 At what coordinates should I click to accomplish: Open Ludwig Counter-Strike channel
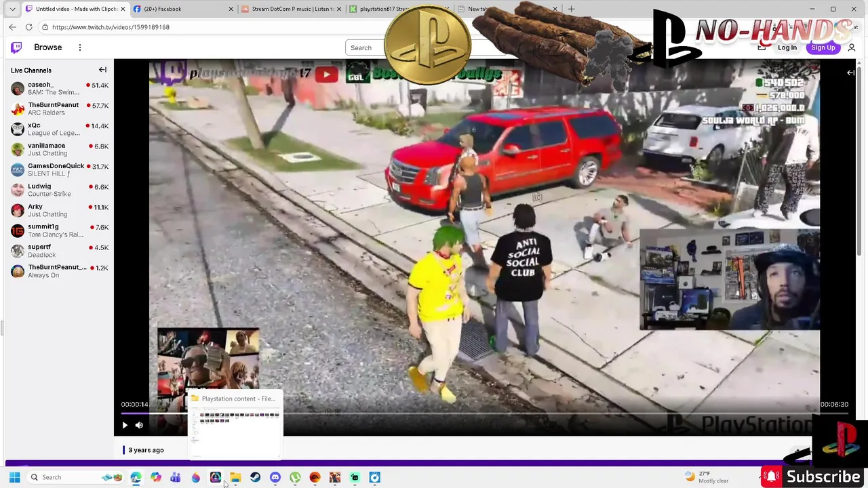[60, 190]
